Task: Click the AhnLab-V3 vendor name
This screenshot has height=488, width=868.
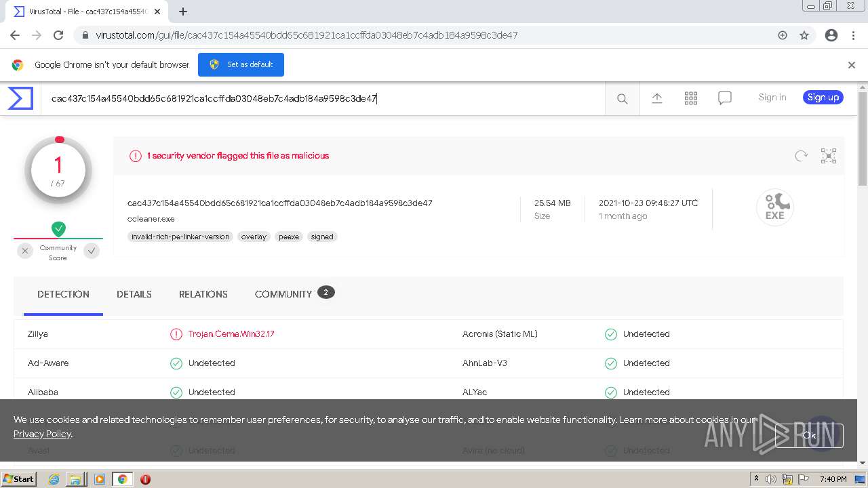Action: 485,363
